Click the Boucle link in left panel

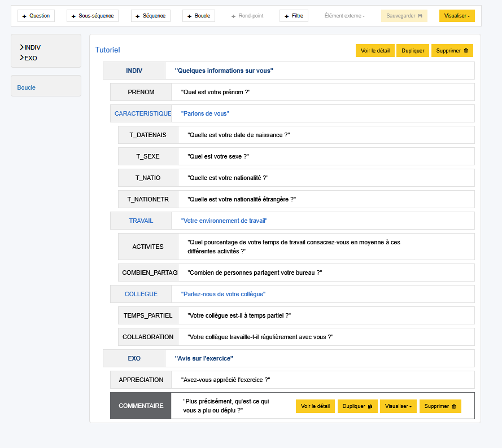pos(27,87)
